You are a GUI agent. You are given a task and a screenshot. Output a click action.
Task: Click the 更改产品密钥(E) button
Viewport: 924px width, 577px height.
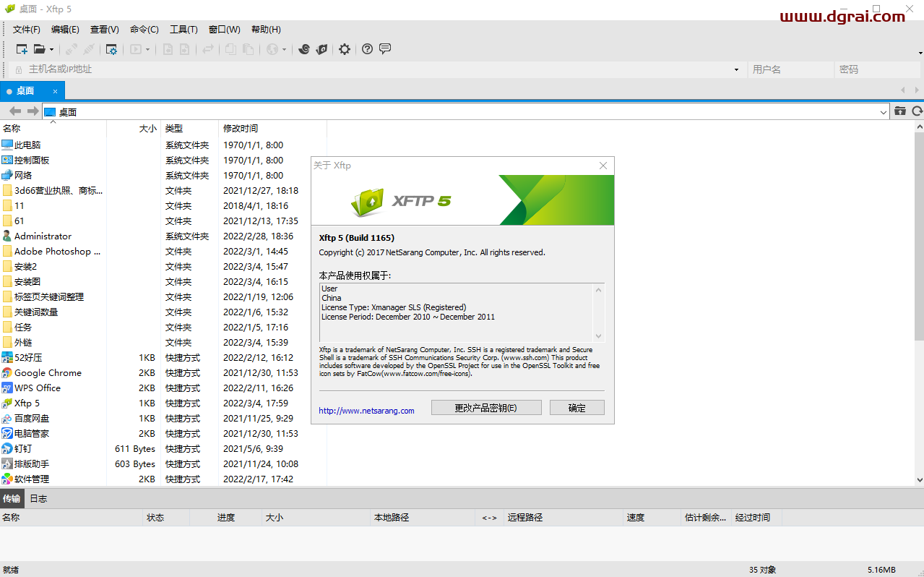click(x=486, y=408)
